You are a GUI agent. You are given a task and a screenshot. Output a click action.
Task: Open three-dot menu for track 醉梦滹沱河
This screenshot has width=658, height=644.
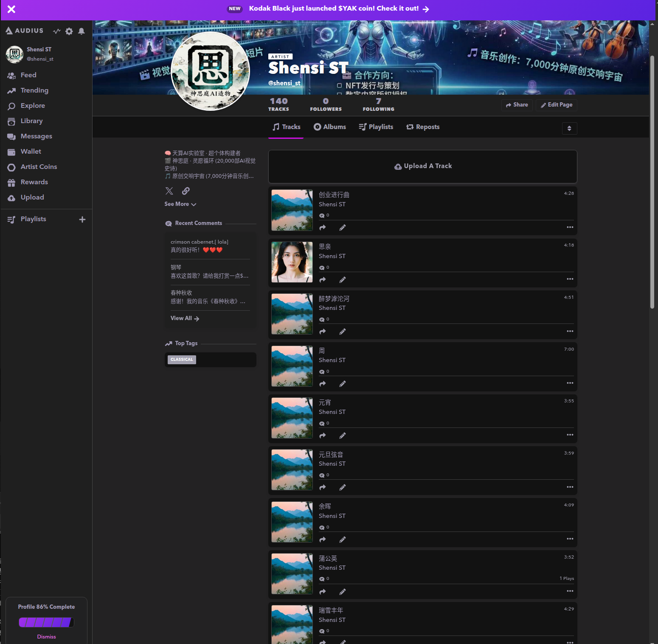(x=570, y=331)
